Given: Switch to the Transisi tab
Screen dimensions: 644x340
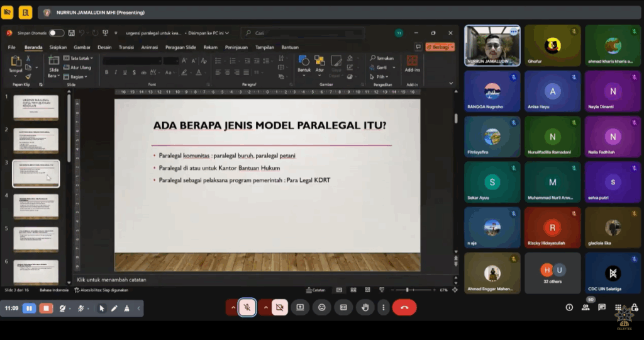Looking at the screenshot, I should click(126, 47).
